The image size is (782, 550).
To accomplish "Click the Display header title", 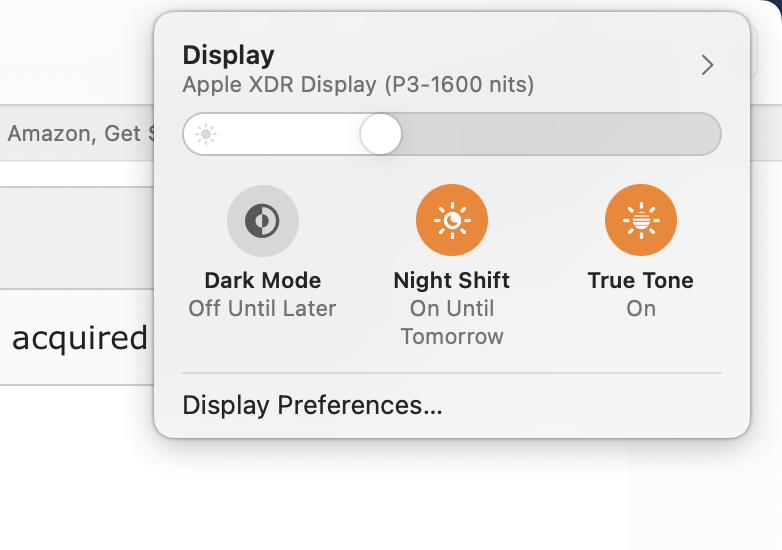I will click(228, 55).
